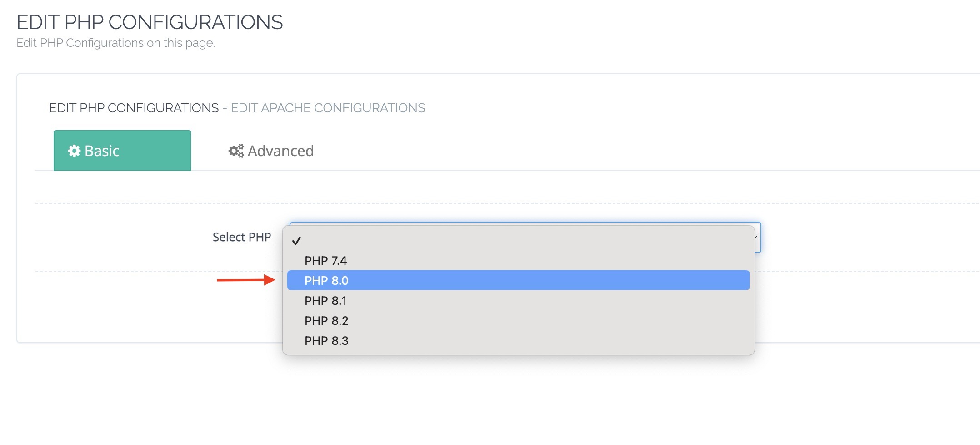Click the Select PHP dropdown arrow

pos(756,238)
